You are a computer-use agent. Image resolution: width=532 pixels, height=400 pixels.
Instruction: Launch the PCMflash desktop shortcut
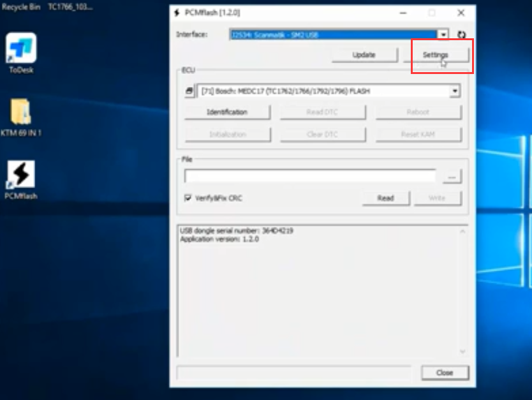21,180
